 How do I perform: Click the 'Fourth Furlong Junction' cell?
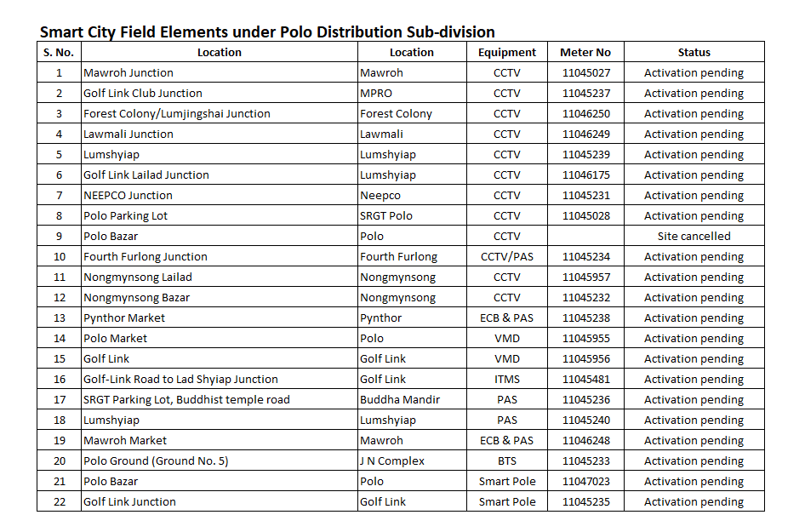(x=146, y=256)
